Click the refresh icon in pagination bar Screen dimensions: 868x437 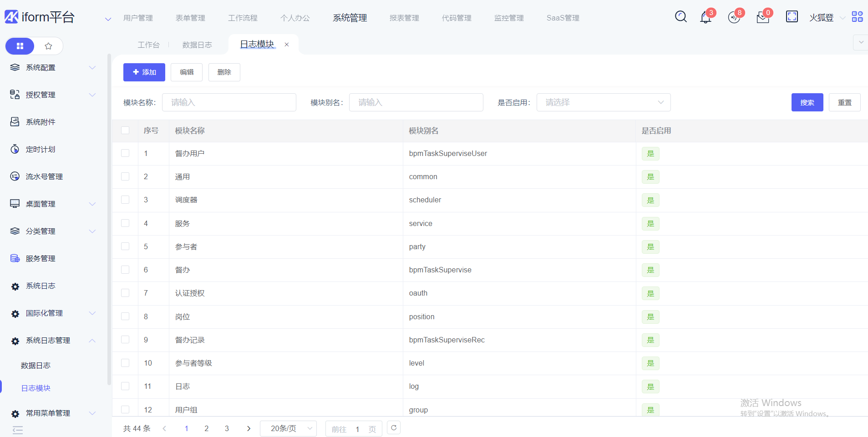coord(394,428)
